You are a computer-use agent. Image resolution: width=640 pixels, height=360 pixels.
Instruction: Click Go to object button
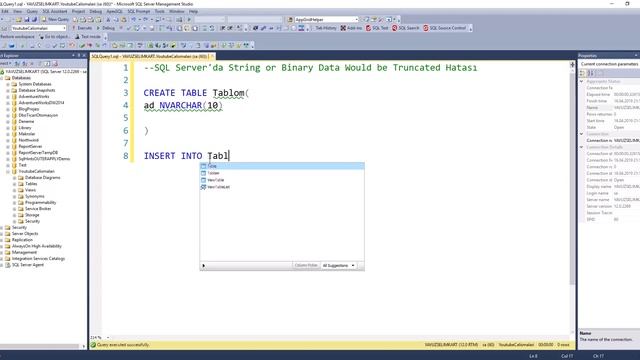(54, 37)
